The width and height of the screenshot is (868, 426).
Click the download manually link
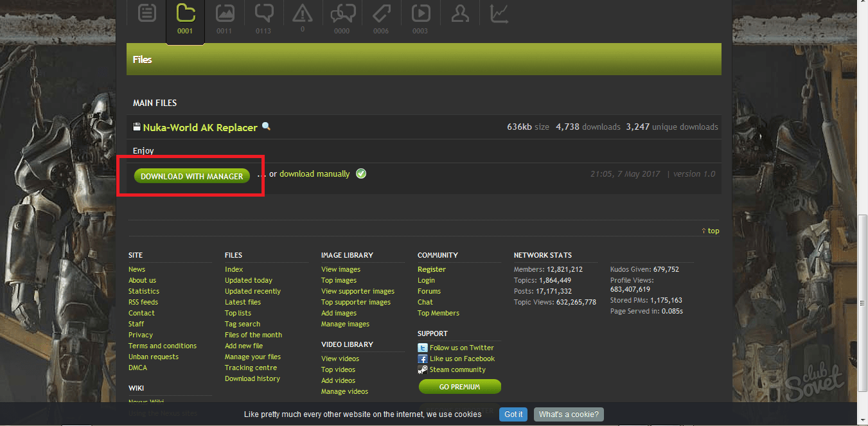point(314,174)
